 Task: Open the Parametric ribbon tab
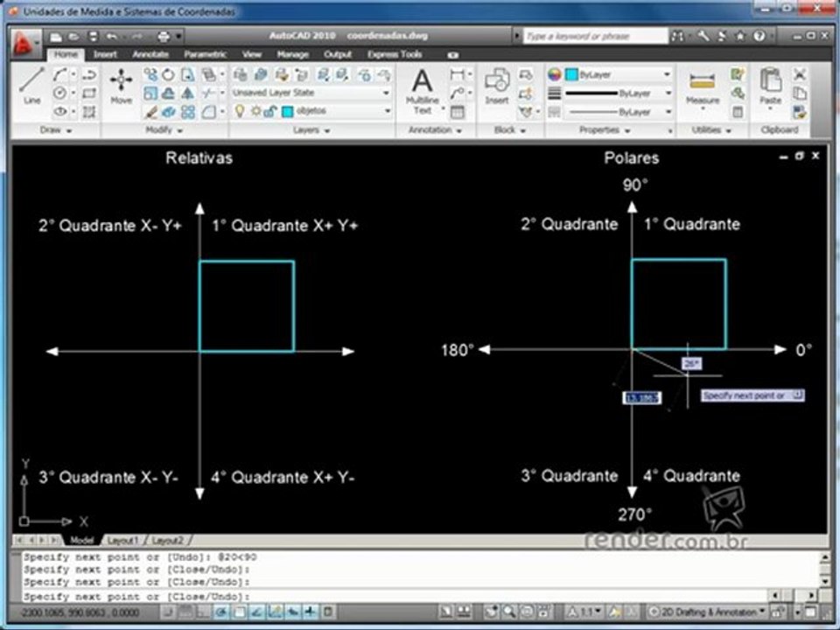click(205, 54)
